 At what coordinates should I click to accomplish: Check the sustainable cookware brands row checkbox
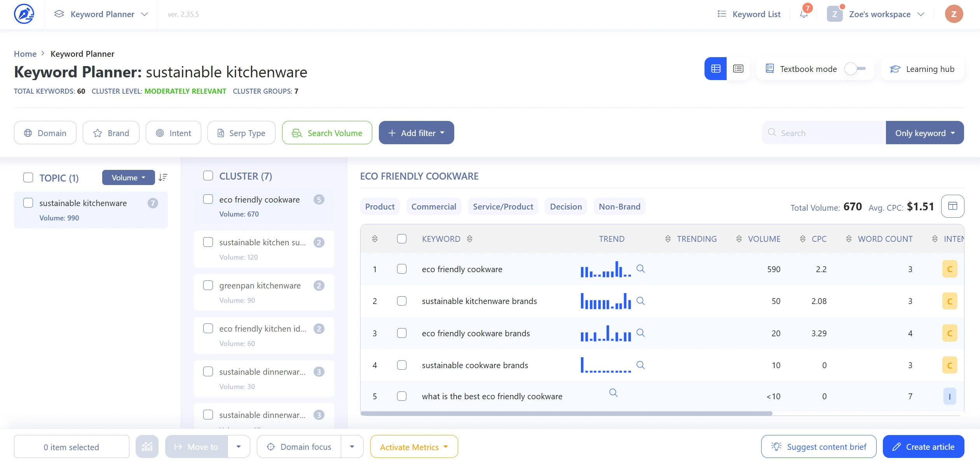402,365
